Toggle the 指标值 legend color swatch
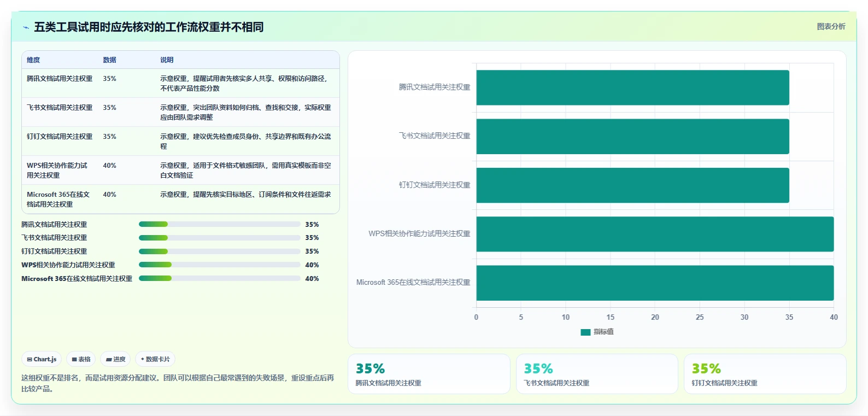Viewport: 868px width, 416px height. [x=585, y=332]
